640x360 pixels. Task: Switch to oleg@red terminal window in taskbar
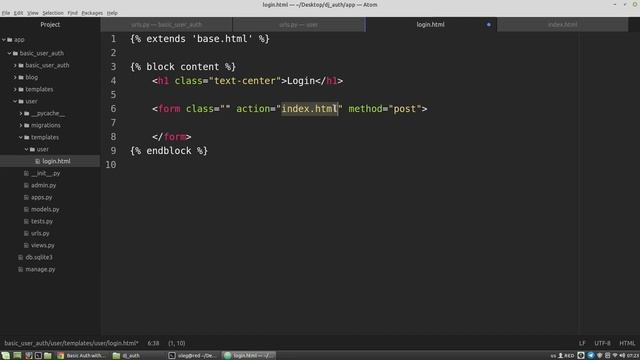coord(193,356)
